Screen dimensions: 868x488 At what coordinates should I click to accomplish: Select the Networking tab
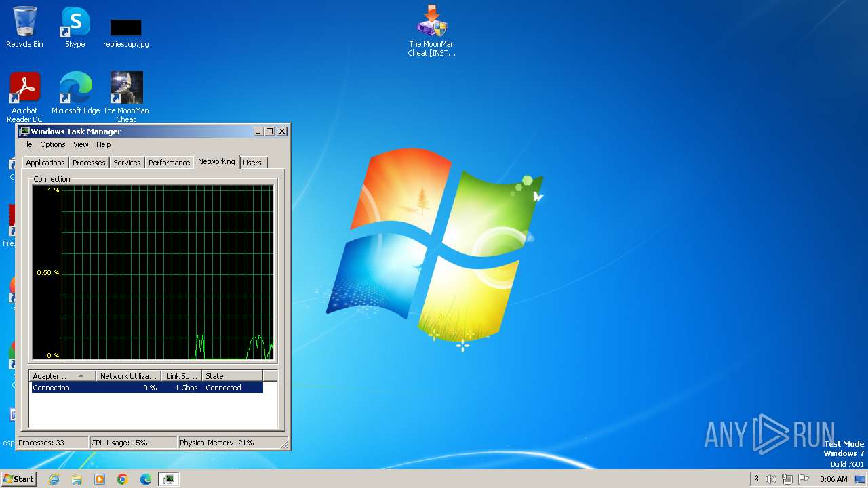pyautogui.click(x=216, y=161)
